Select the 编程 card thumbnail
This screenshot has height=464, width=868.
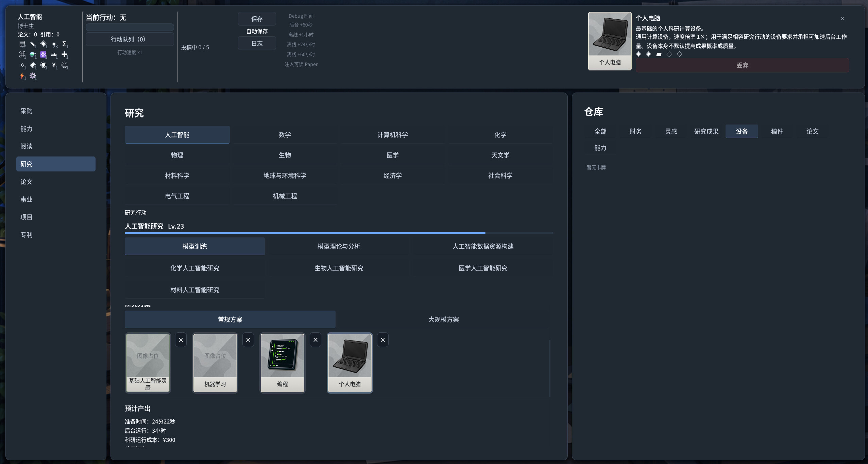tap(283, 363)
